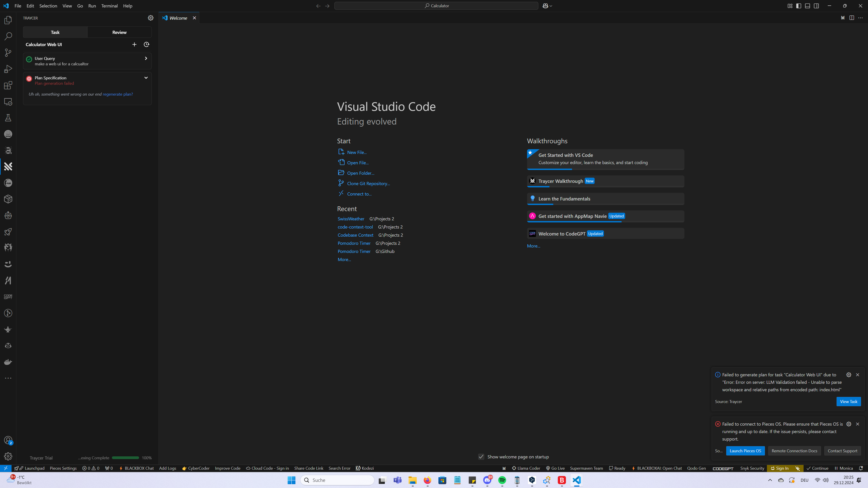
Task: Click Customize Layout icon in title bar
Action: click(790, 6)
